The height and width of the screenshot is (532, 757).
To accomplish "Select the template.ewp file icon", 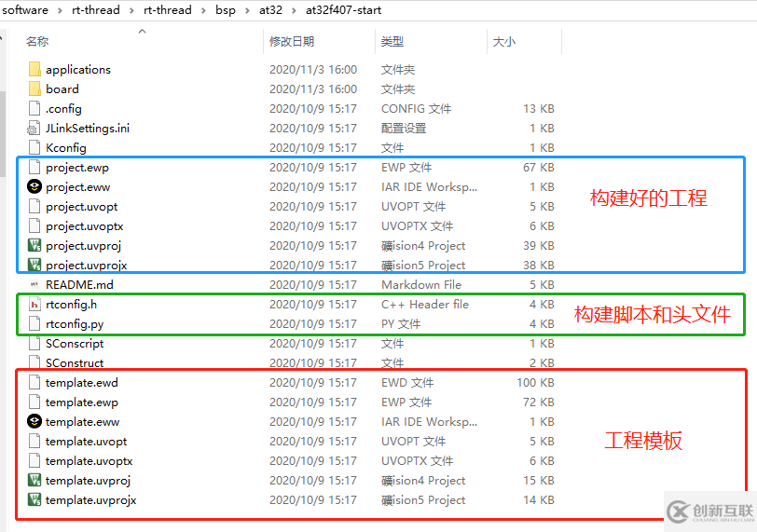I will pos(34,402).
